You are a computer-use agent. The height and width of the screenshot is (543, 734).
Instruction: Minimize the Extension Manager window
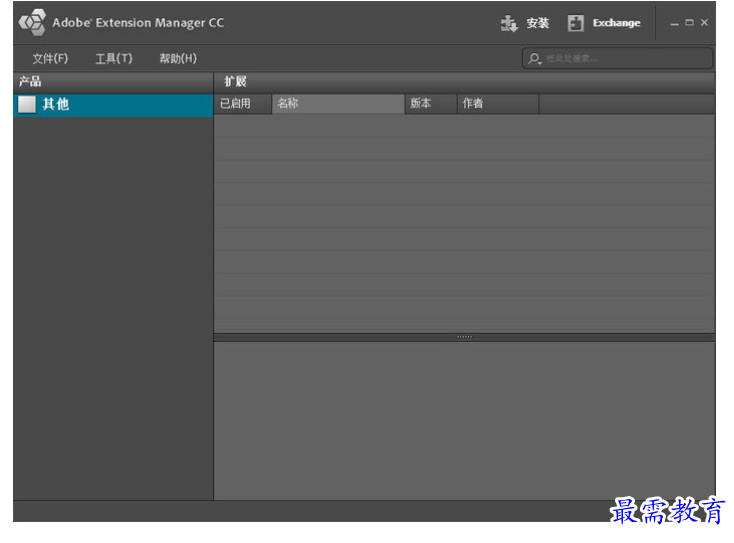[674, 23]
